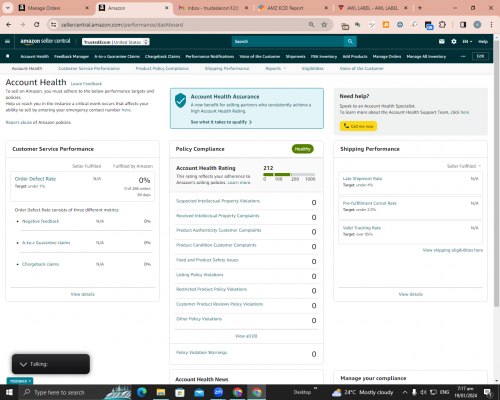Viewport: 500px width, 400px height.
Task: Click the zoom magnifier in address bar
Action: coord(311,25)
